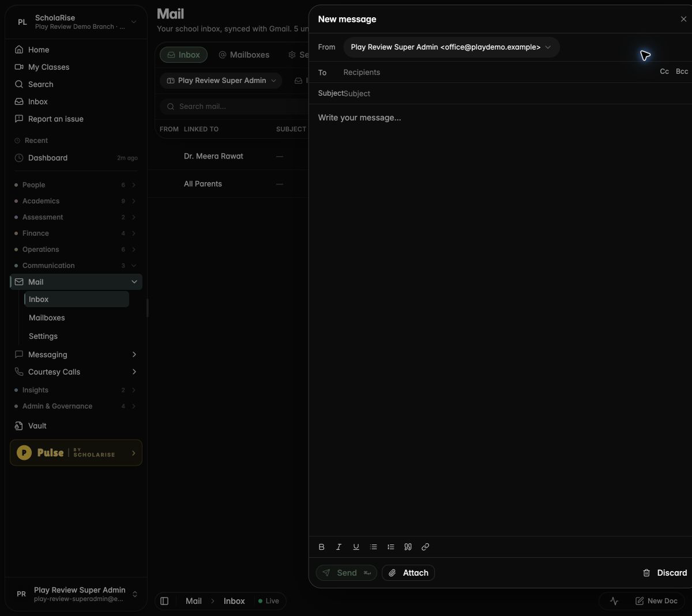This screenshot has height=616, width=692.
Task: Switch to the Inbox tab in Mail
Action: [183, 55]
